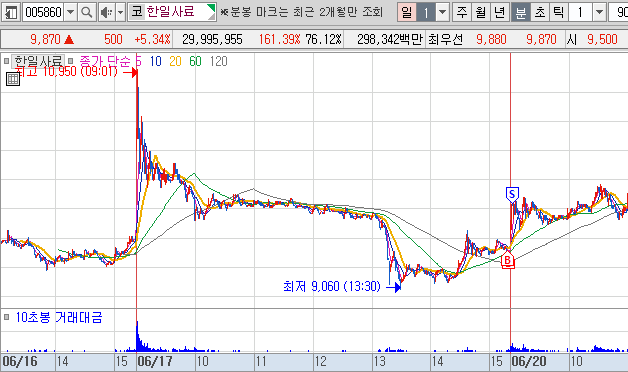Click the 13 hour label on time axis

click(x=380, y=362)
